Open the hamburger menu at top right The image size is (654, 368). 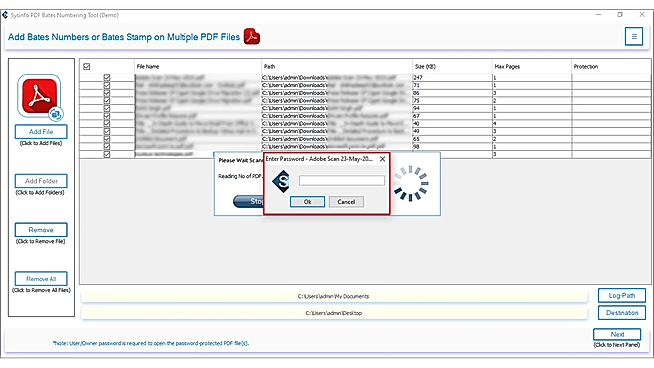[634, 37]
